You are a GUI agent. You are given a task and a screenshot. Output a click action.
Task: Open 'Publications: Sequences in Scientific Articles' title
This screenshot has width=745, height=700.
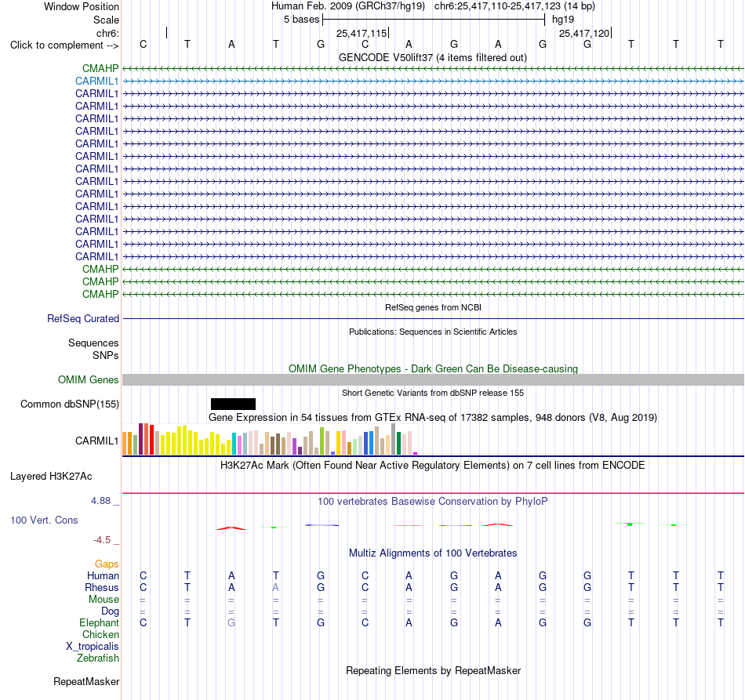(x=433, y=332)
